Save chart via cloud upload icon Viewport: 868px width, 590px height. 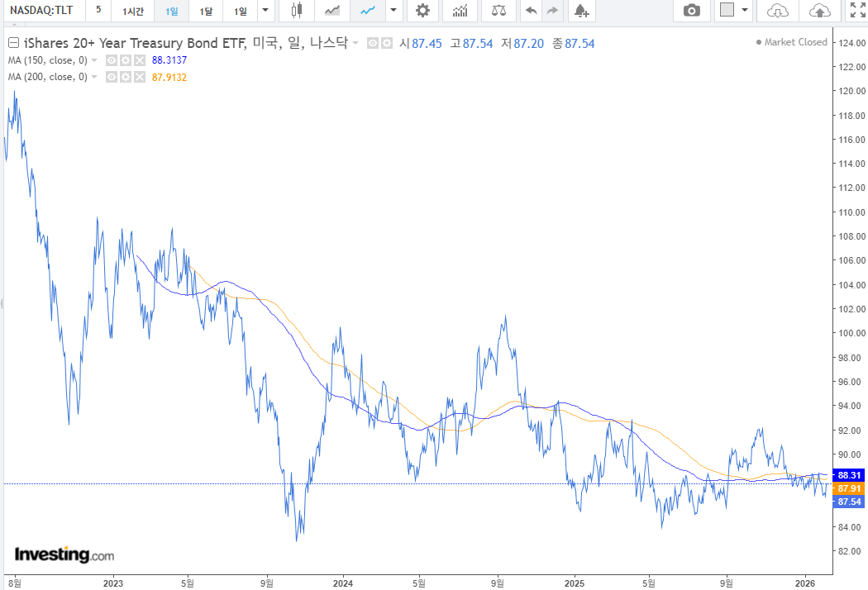coord(820,11)
